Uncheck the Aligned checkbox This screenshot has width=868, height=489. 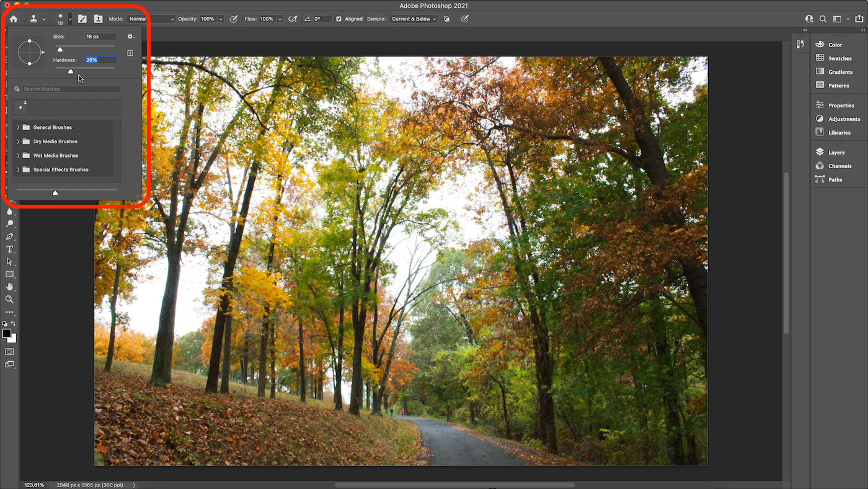click(339, 19)
